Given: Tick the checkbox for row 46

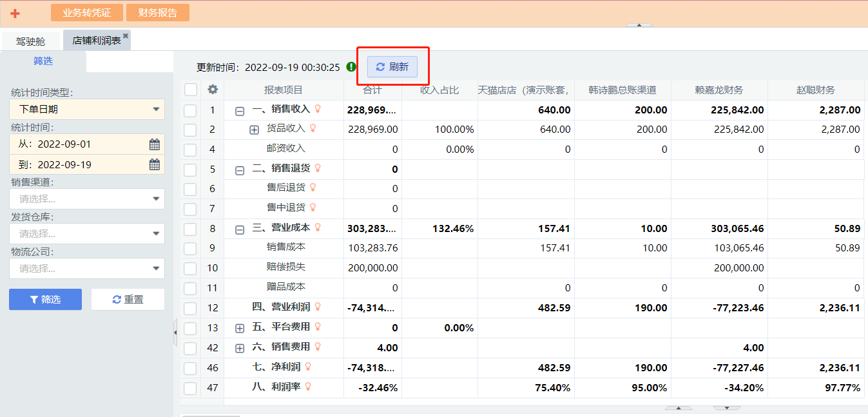Looking at the screenshot, I should point(190,368).
